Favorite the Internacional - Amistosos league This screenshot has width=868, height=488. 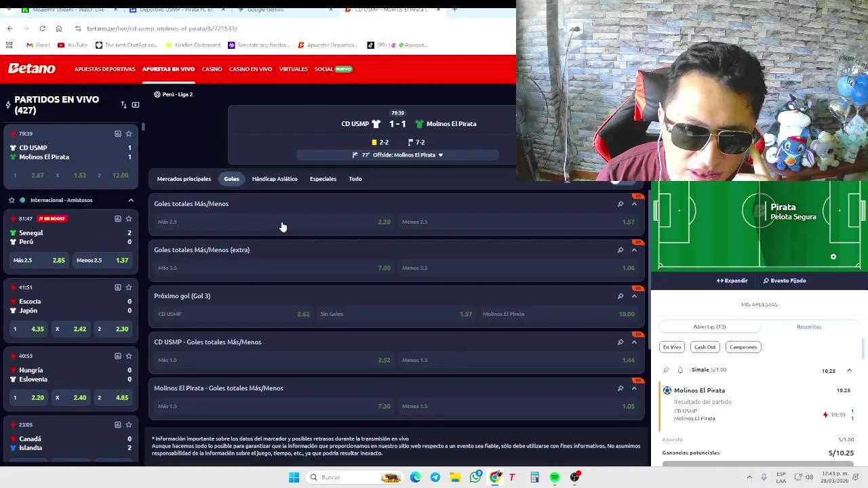[12, 200]
